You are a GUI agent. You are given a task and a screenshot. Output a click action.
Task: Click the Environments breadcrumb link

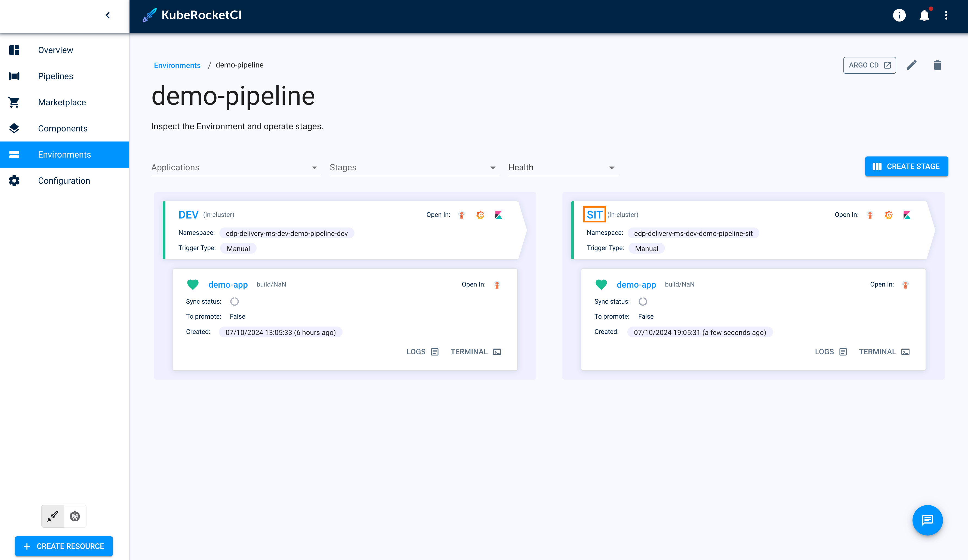[177, 65]
